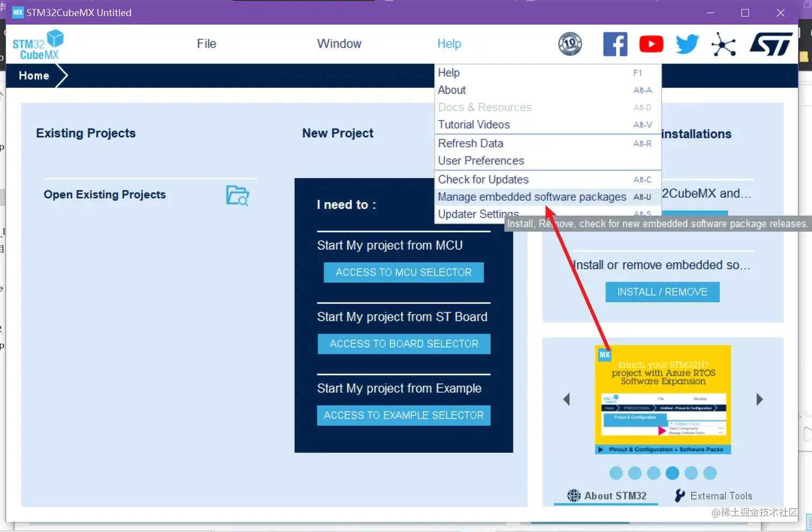Image resolution: width=812 pixels, height=532 pixels.
Task: Minimize the STM32CubeMX window
Action: (x=711, y=12)
